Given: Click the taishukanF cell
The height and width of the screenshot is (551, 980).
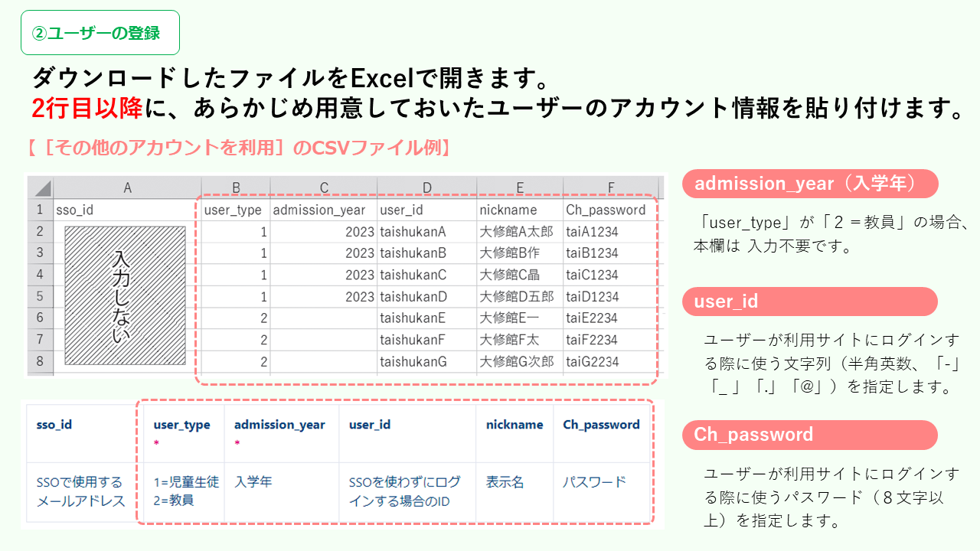Looking at the screenshot, I should pos(426,340).
